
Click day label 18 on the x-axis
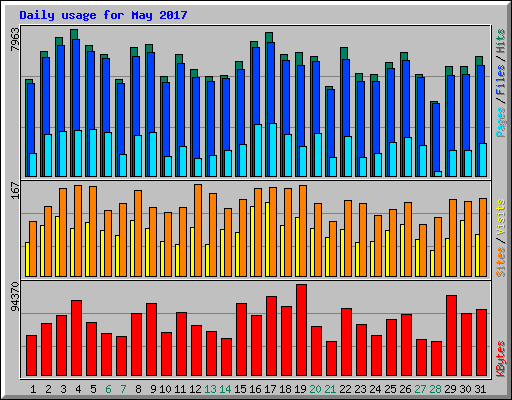[285, 389]
